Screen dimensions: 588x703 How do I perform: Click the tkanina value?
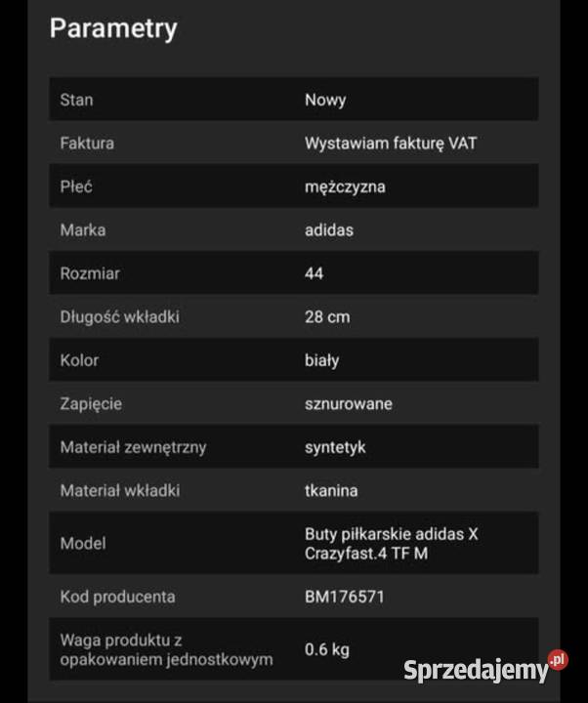click(331, 491)
